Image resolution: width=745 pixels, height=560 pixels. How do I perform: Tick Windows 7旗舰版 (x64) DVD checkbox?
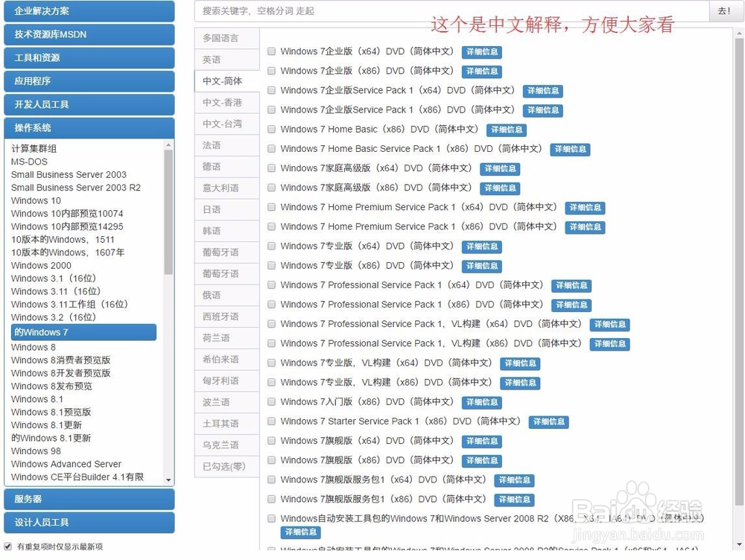pos(271,441)
